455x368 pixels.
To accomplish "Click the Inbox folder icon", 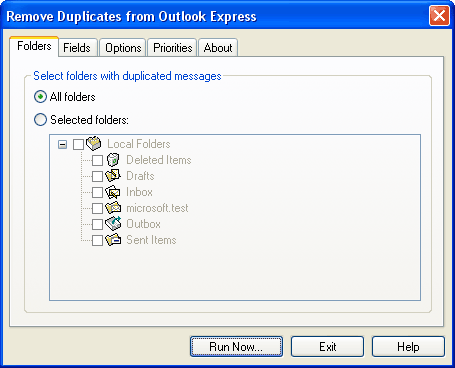I will [113, 192].
